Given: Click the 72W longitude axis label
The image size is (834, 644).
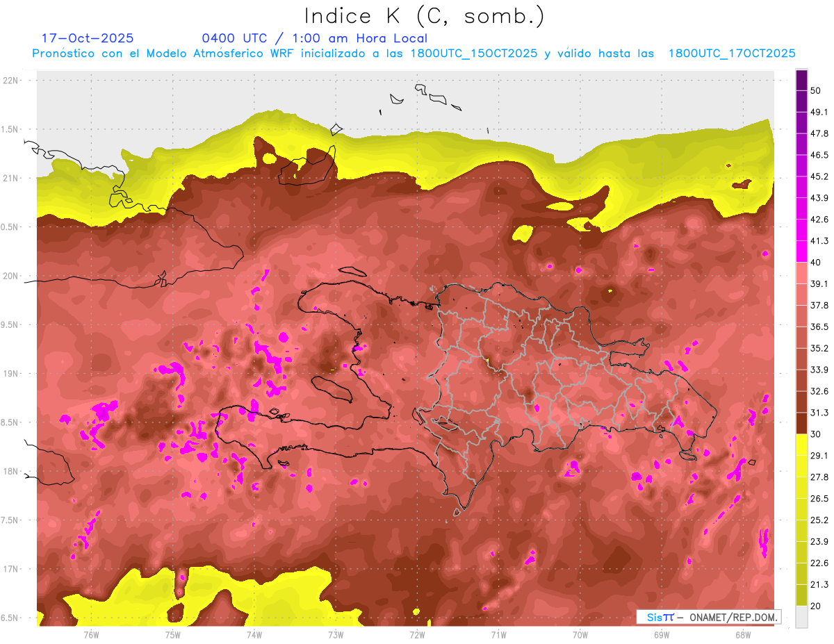Looking at the screenshot, I should point(417,634).
